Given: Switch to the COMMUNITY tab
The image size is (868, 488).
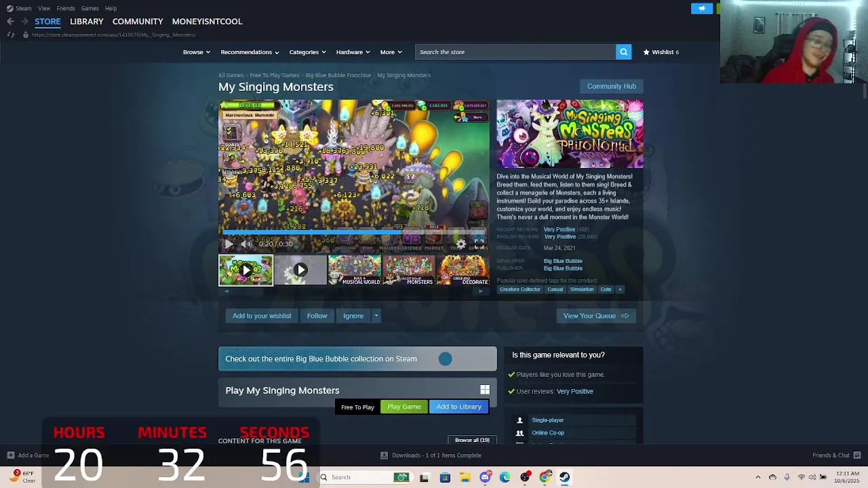Looking at the screenshot, I should pyautogui.click(x=138, y=22).
